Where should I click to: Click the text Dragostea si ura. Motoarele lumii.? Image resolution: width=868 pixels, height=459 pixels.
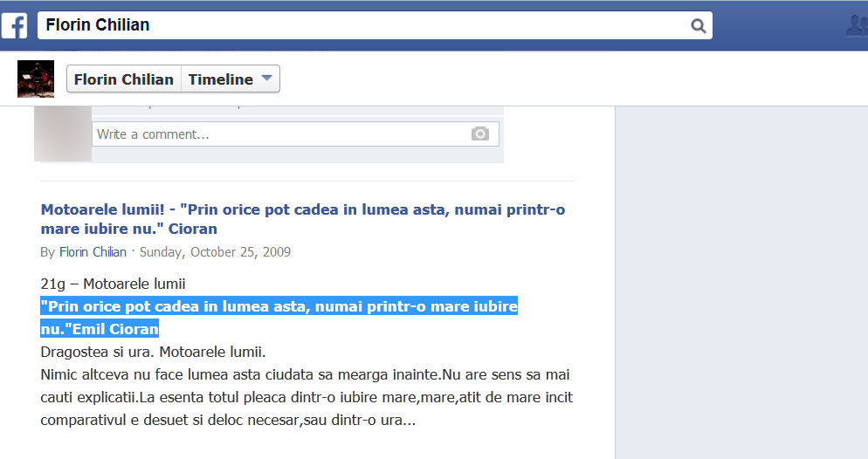point(154,352)
